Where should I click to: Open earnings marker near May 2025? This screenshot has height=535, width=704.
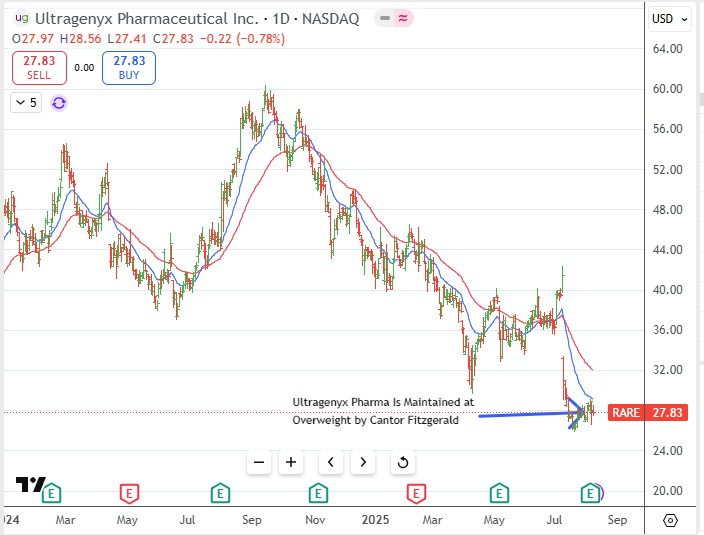click(x=499, y=493)
